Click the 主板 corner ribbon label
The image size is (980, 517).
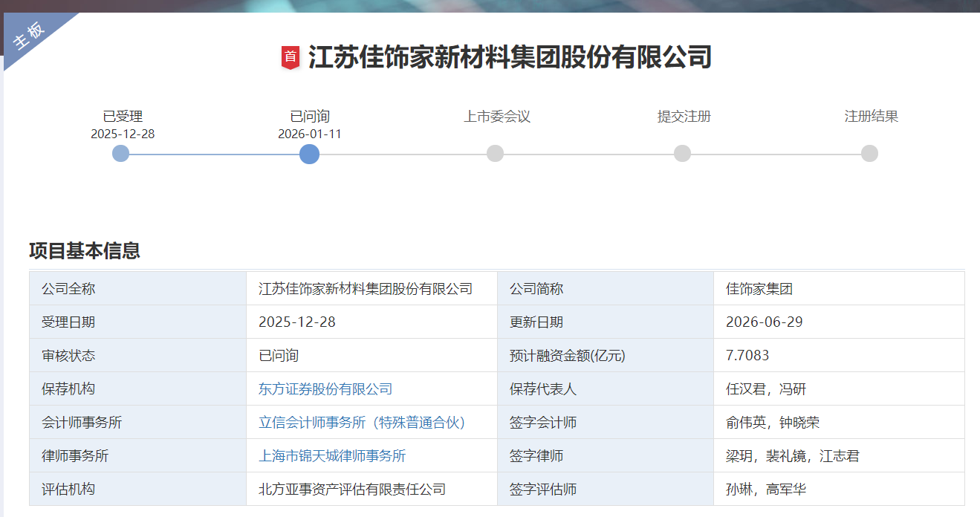pos(30,34)
